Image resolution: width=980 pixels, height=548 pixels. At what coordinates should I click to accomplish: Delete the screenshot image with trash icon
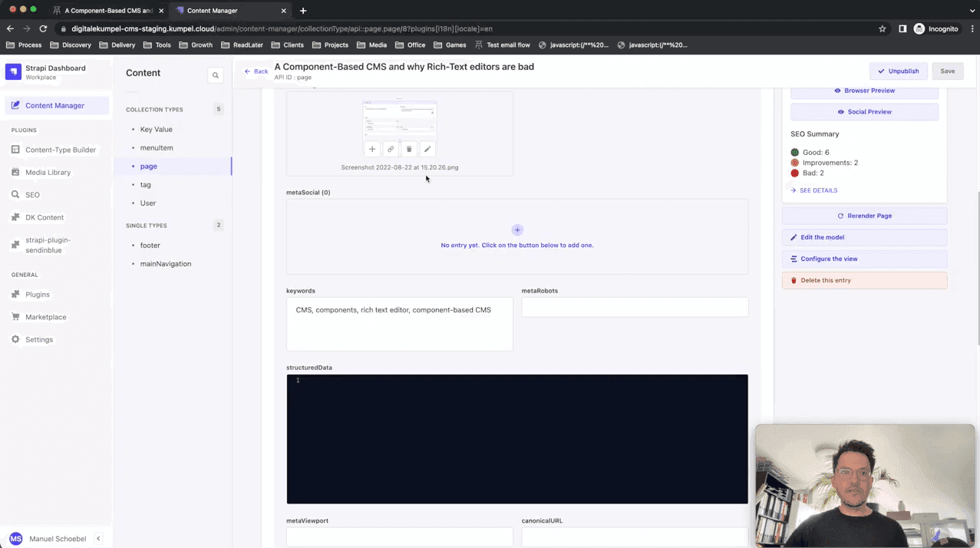[409, 149]
